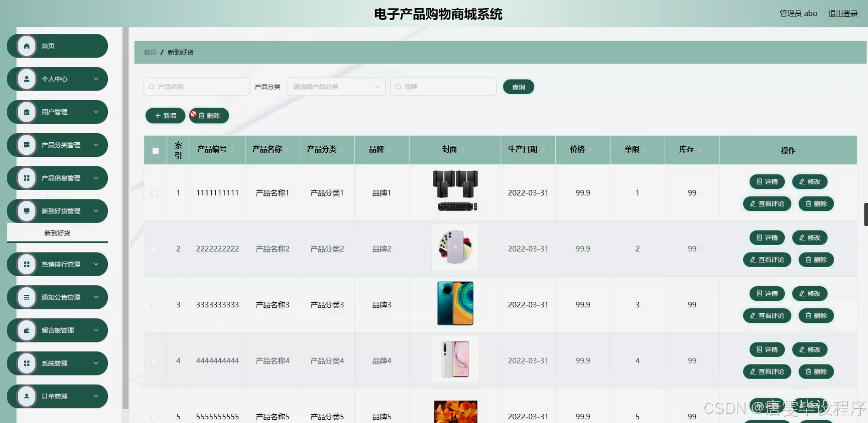Click 退出登录 link

click(843, 14)
